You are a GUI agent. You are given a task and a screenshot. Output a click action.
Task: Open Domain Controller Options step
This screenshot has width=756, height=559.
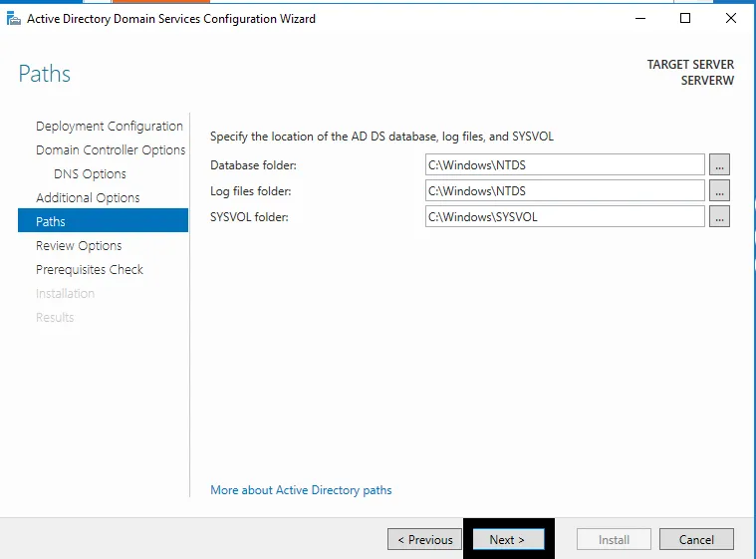[x=111, y=150]
